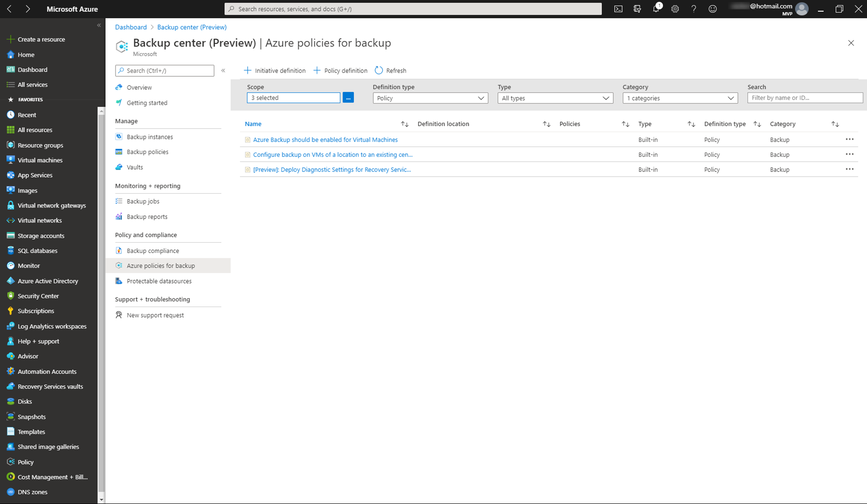Screen dimensions: 867x504
Task: Open the Type dropdown showing All types
Action: coord(555,98)
